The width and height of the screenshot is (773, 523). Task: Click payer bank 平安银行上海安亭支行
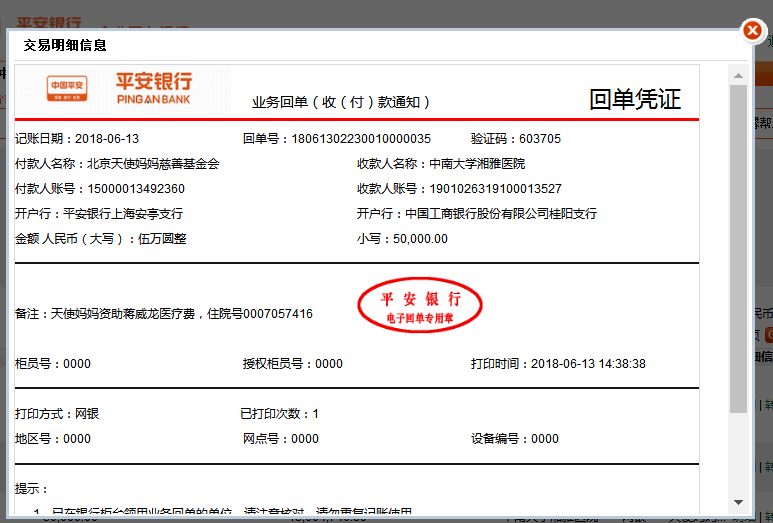(123, 214)
